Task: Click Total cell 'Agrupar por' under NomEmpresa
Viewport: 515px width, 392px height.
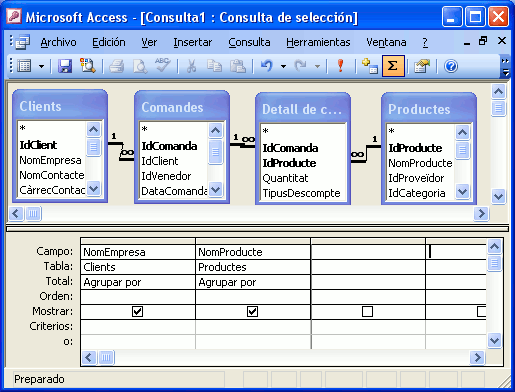Action: 138,282
